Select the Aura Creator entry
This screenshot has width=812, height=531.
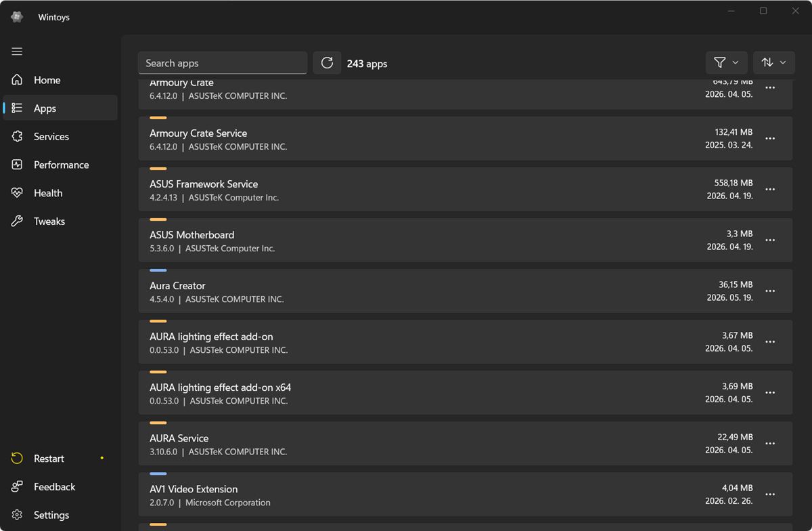pyautogui.click(x=466, y=291)
